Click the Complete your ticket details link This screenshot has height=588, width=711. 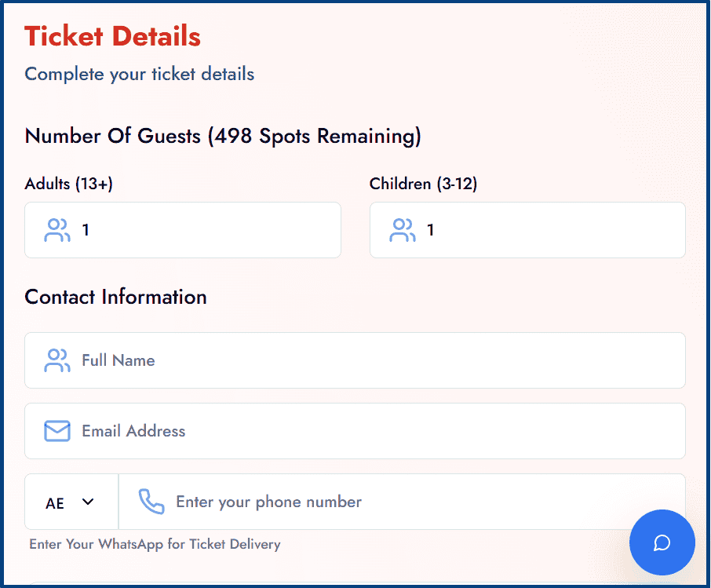coord(139,74)
